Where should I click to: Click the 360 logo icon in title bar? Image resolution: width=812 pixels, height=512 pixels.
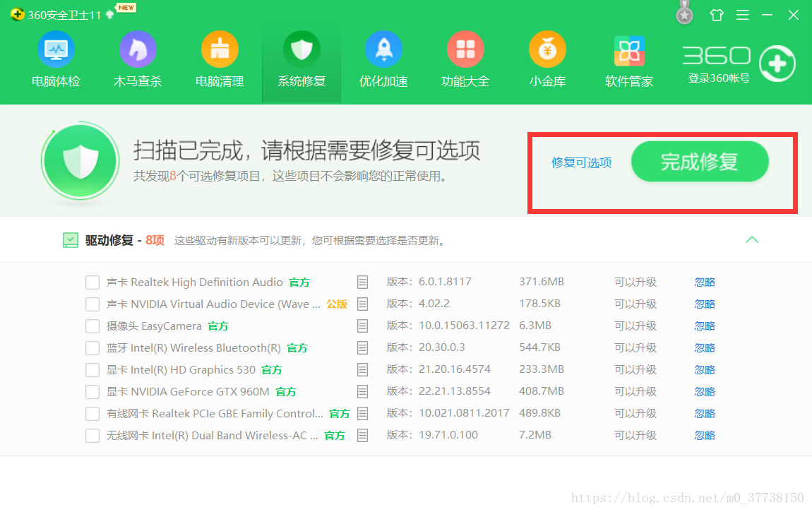tap(17, 15)
